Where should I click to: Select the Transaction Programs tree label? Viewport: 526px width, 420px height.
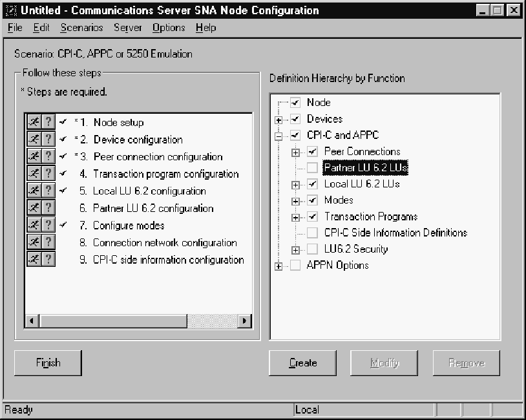371,216
